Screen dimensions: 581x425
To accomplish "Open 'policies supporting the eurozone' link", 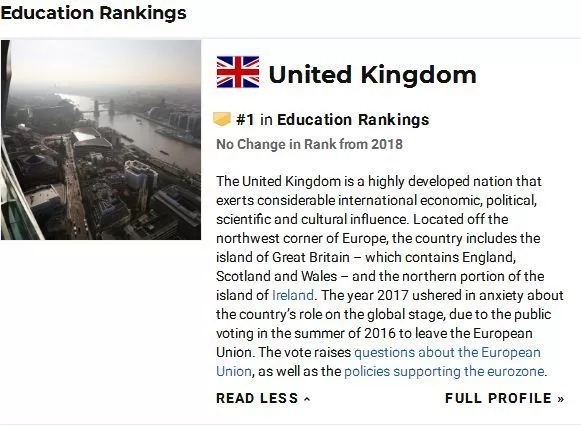I will 444,371.
